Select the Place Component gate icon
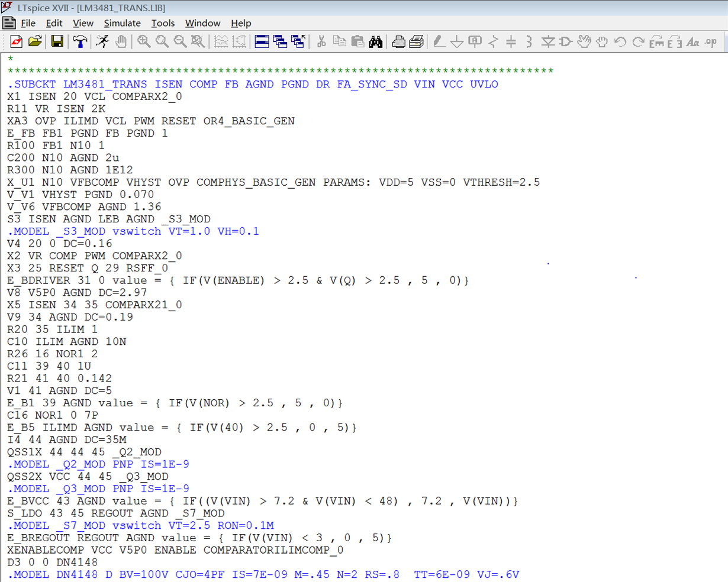Viewport: 728px width, 582px height. [566, 41]
